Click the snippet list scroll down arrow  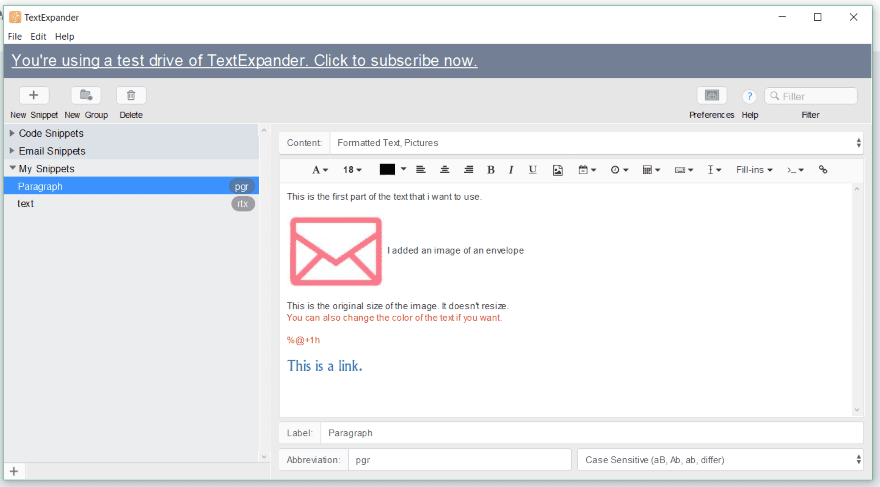(x=264, y=457)
